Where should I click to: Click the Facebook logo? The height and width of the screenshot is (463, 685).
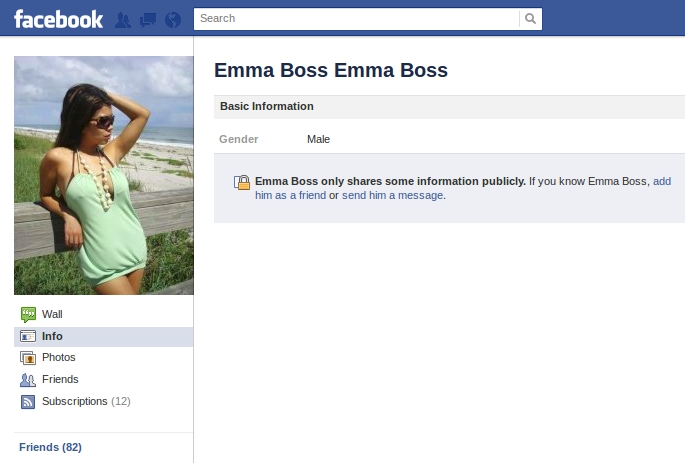(x=59, y=19)
